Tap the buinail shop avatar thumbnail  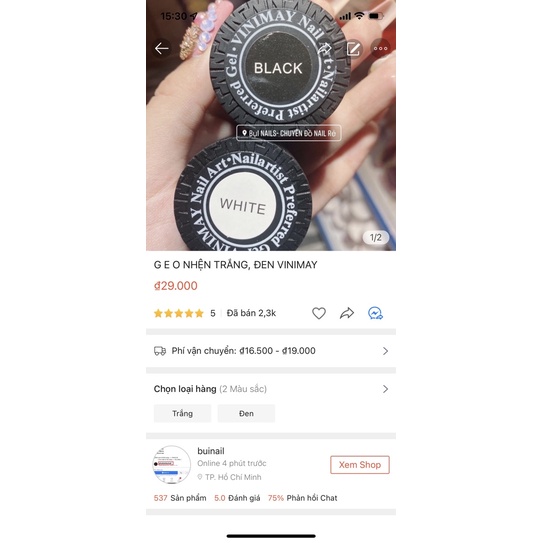[172, 465]
